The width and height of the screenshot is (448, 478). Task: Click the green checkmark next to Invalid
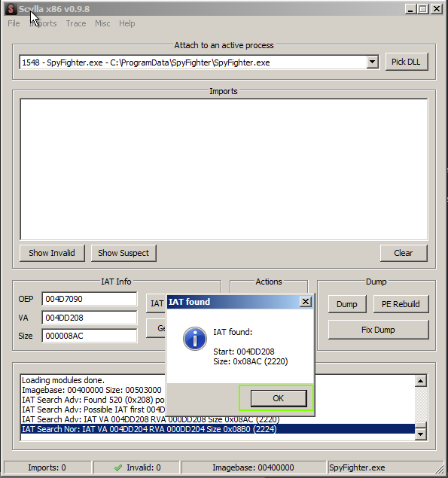pyautogui.click(x=118, y=467)
